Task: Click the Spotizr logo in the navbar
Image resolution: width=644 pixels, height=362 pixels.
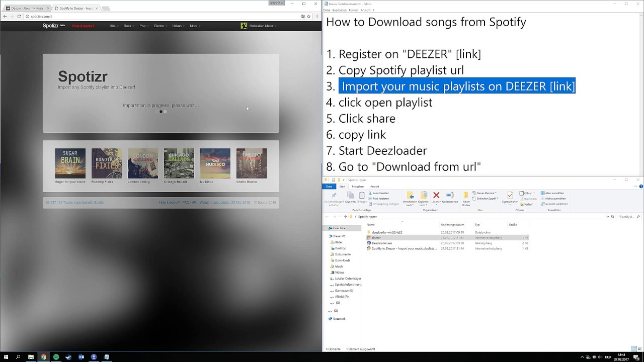Action: [54, 26]
